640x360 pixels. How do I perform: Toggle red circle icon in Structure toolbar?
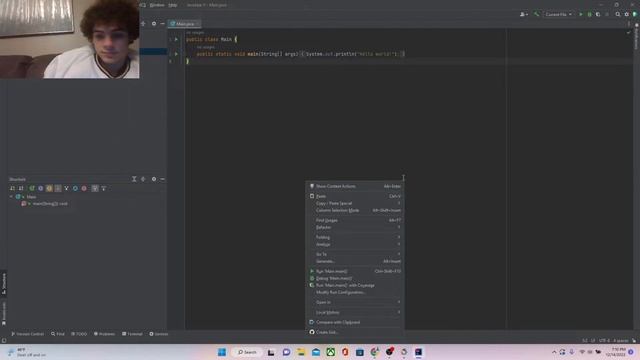click(x=84, y=188)
